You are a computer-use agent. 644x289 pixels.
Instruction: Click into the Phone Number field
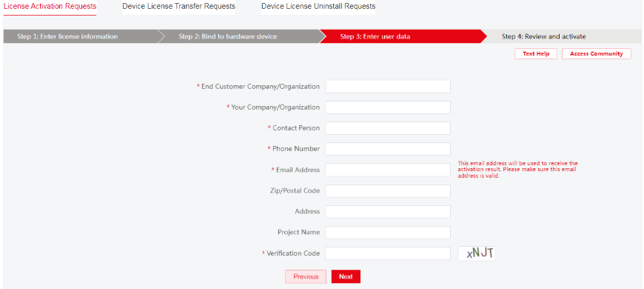(388, 149)
